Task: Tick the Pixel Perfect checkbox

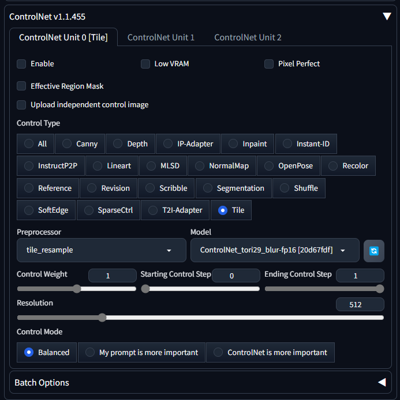Action: point(269,64)
